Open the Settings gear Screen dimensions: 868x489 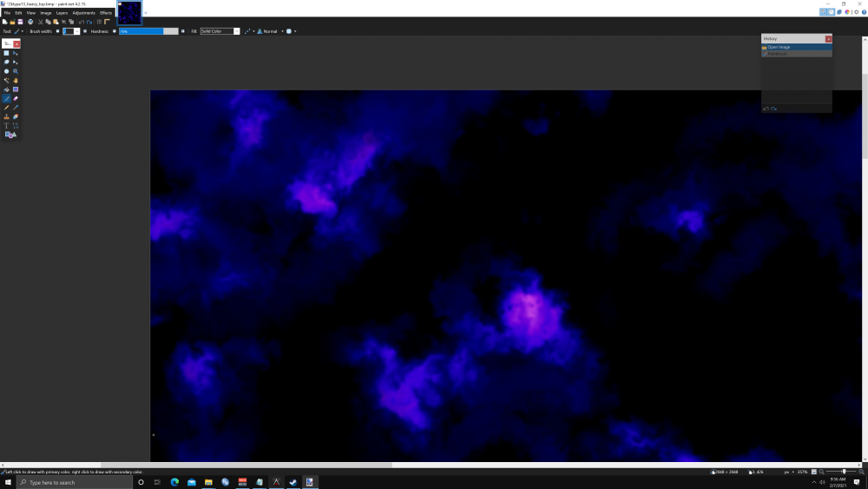(x=857, y=11)
